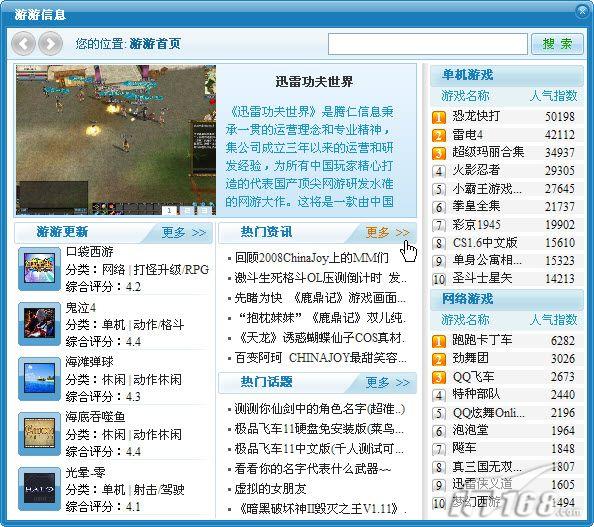Open 更多 in the 游游更新 header
This screenshot has height=527, width=594.
click(x=183, y=232)
